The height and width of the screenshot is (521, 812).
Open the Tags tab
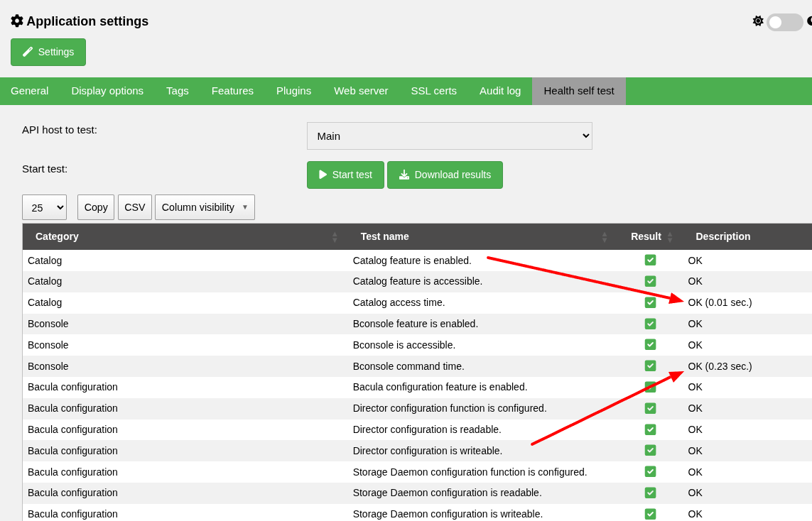177,91
